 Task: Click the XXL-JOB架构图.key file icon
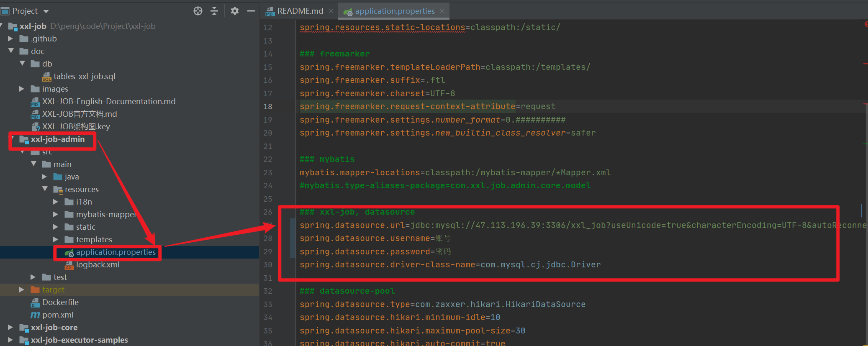[x=36, y=127]
